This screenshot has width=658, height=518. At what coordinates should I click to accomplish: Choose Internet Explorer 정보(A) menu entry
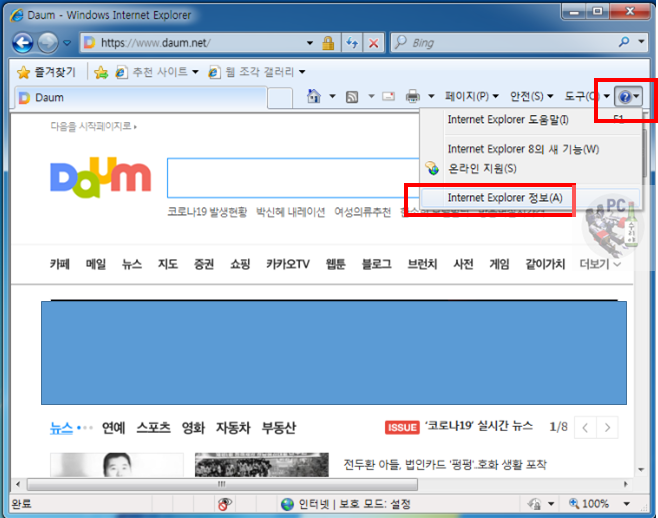[531, 198]
